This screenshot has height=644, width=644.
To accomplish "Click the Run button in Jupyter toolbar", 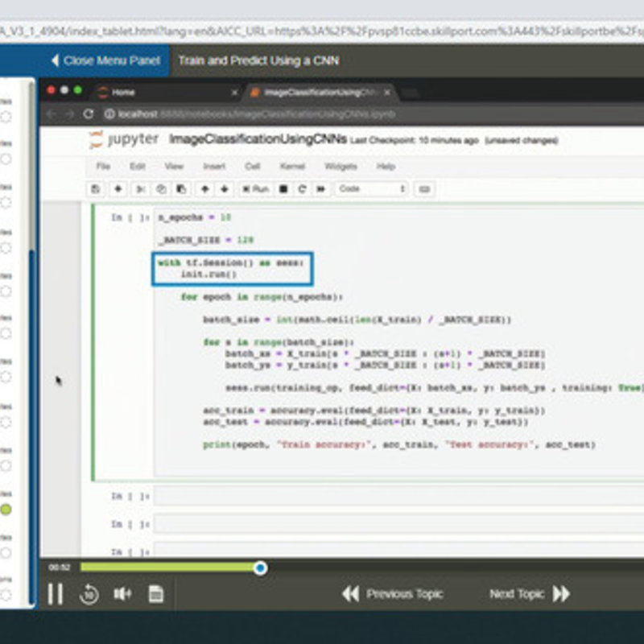I will point(255,189).
